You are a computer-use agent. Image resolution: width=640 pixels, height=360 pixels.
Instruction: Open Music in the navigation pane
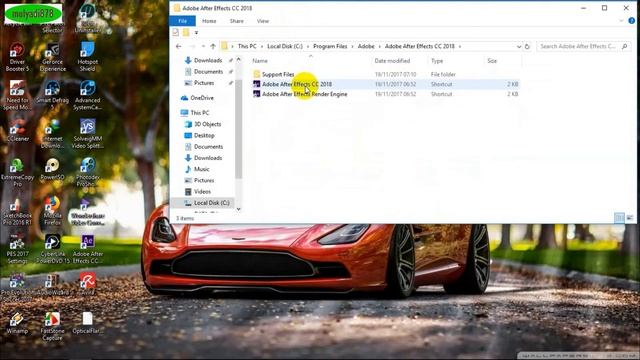click(x=201, y=169)
